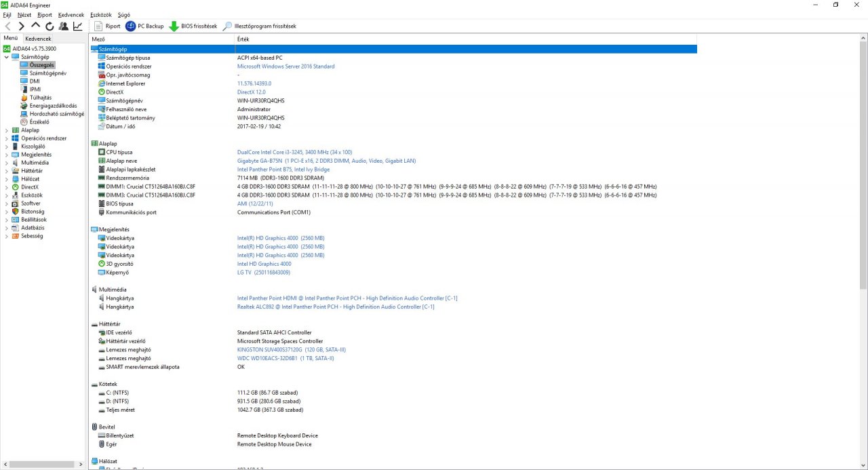Open the Favorites manager user icon

pyautogui.click(x=63, y=26)
